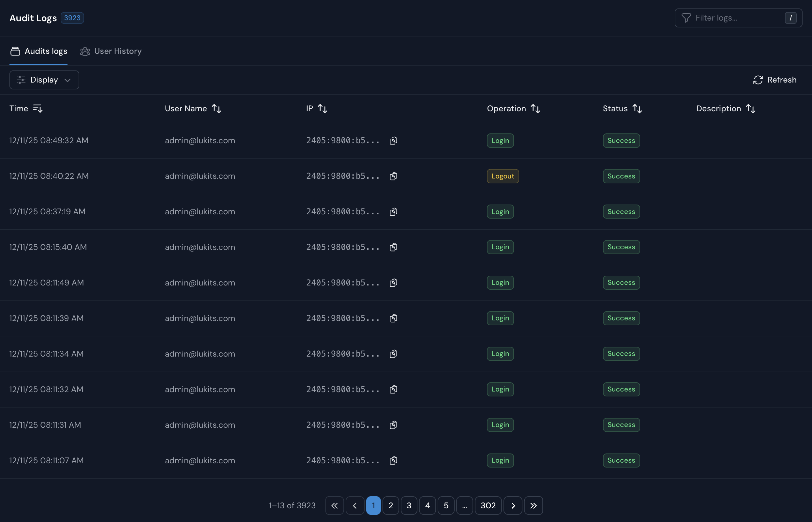The height and width of the screenshot is (522, 812).
Task: Sort the User Name column
Action: tap(217, 108)
